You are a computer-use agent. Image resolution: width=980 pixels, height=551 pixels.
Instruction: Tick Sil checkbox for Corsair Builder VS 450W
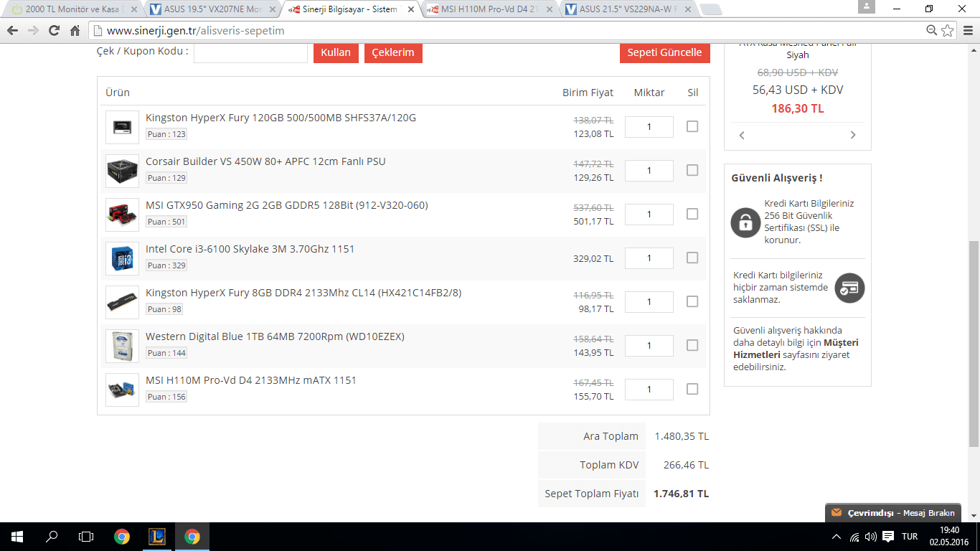coord(692,170)
